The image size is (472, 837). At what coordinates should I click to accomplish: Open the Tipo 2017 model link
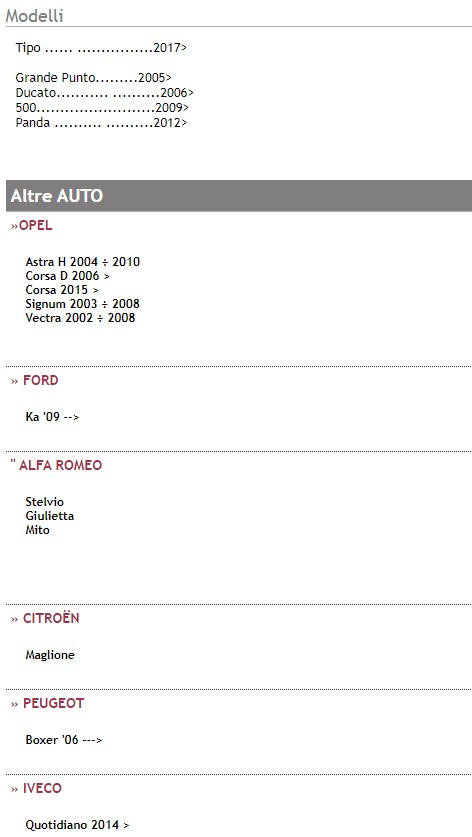(x=101, y=48)
